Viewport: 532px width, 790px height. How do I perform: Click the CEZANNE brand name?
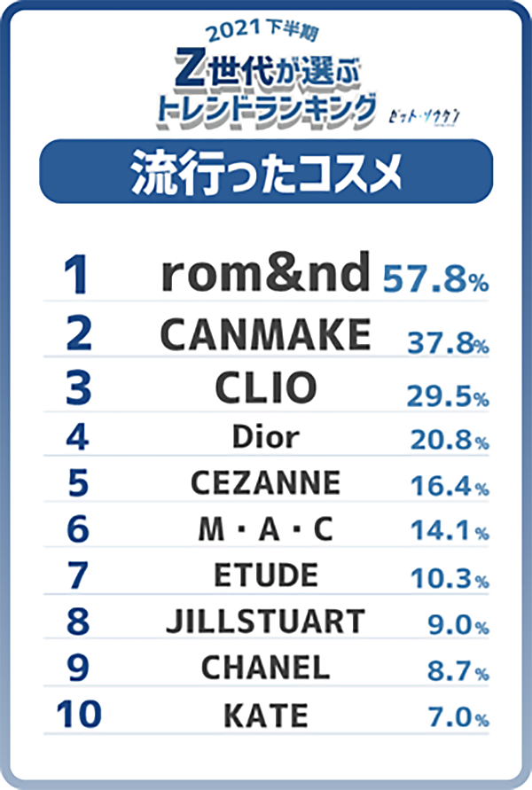265,483
